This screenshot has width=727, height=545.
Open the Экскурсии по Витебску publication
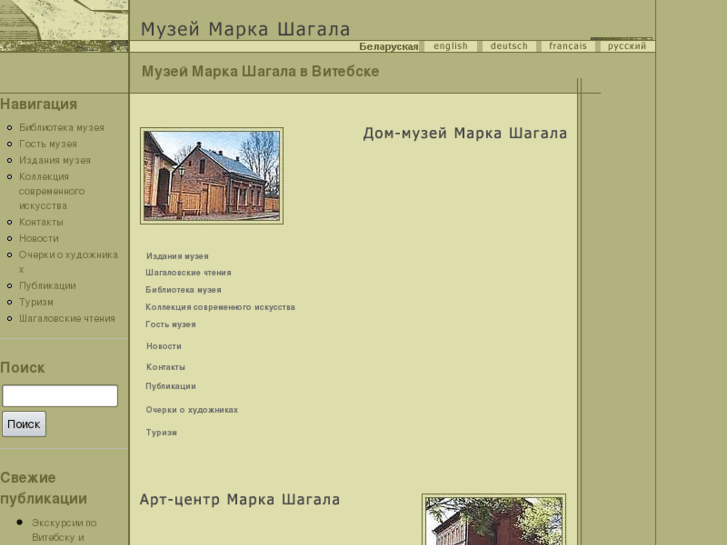pyautogui.click(x=64, y=530)
